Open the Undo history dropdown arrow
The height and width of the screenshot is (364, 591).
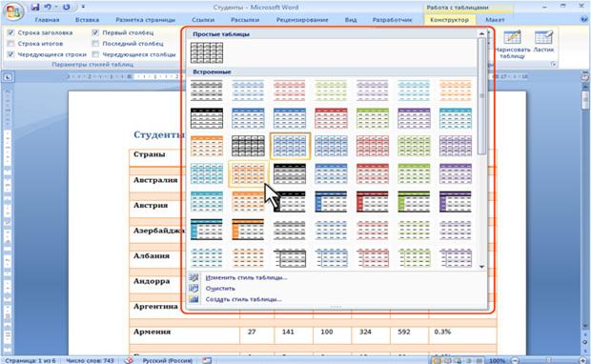[x=56, y=7]
